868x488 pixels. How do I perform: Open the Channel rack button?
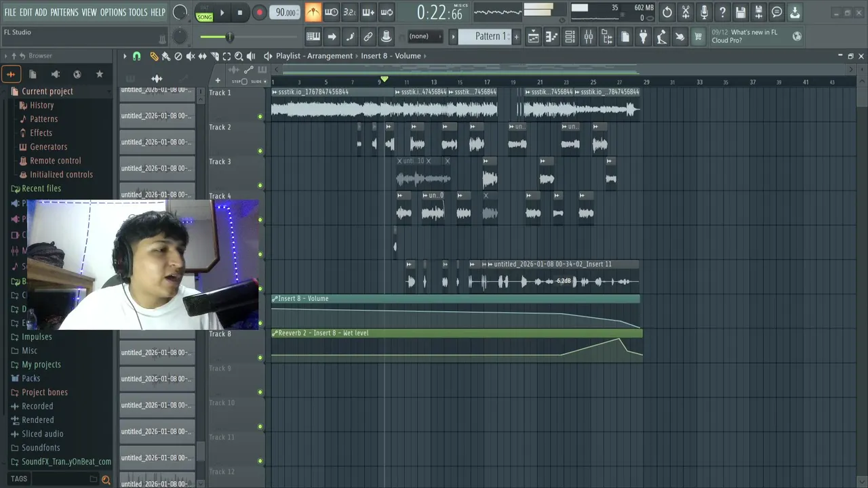570,37
